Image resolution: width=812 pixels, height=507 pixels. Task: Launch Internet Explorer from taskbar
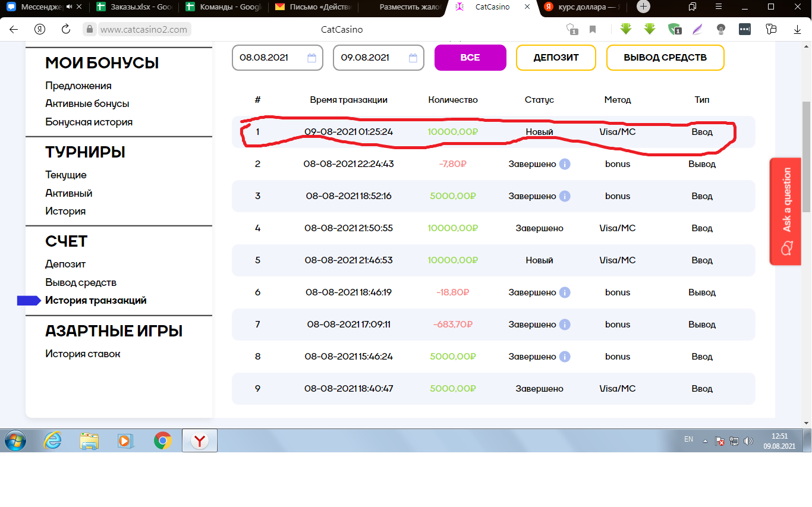(x=53, y=441)
